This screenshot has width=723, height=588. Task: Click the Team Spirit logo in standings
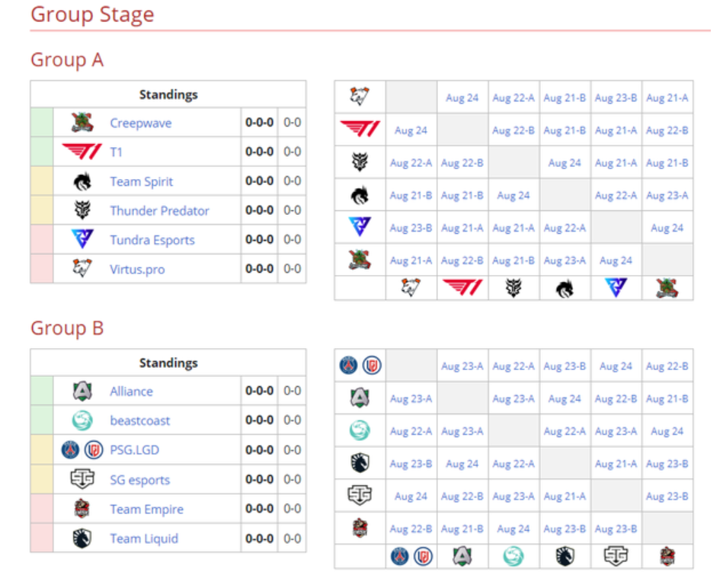(82, 181)
